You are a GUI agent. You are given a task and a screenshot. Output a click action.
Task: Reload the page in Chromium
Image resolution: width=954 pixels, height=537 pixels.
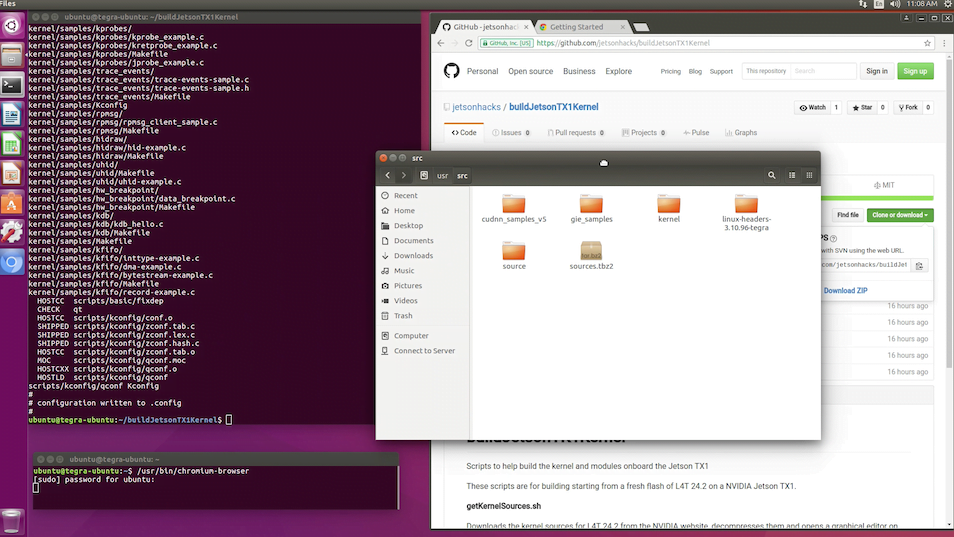pos(470,43)
